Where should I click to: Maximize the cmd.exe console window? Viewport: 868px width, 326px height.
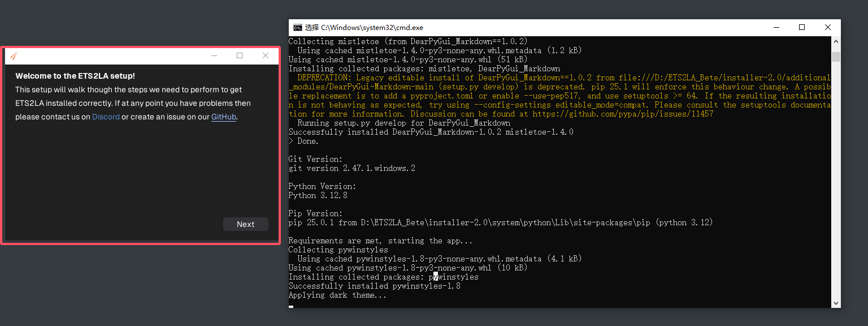(x=802, y=27)
